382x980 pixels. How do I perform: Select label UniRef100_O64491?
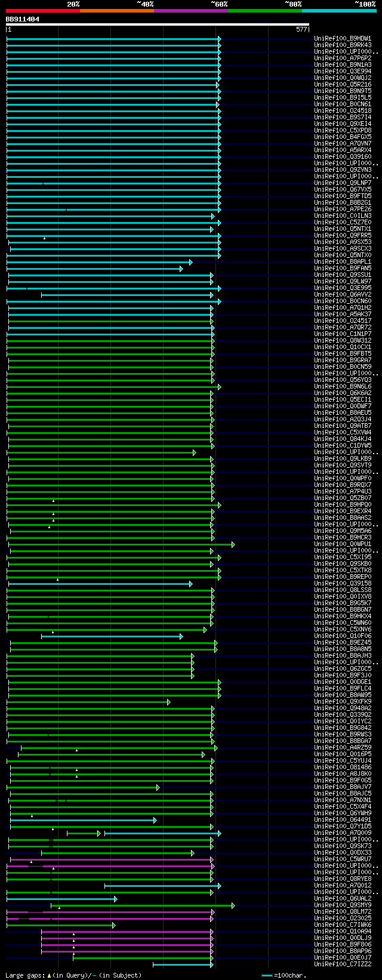343,820
